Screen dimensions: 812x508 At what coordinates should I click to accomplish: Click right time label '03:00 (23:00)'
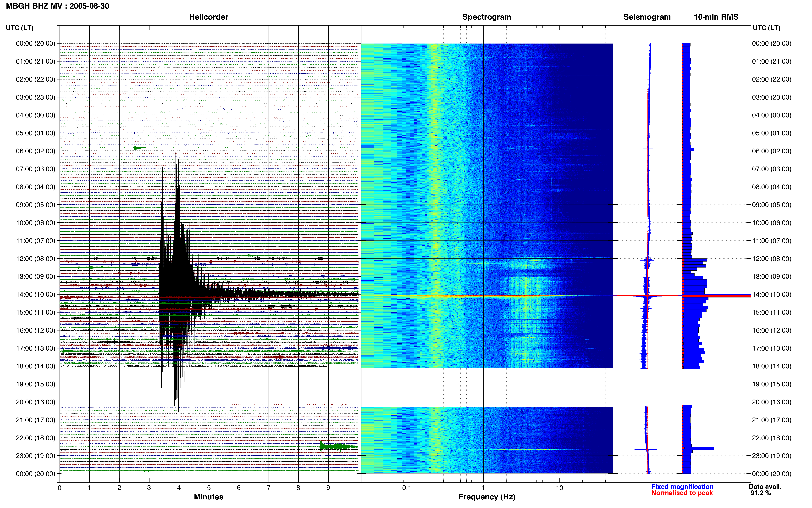(x=772, y=97)
